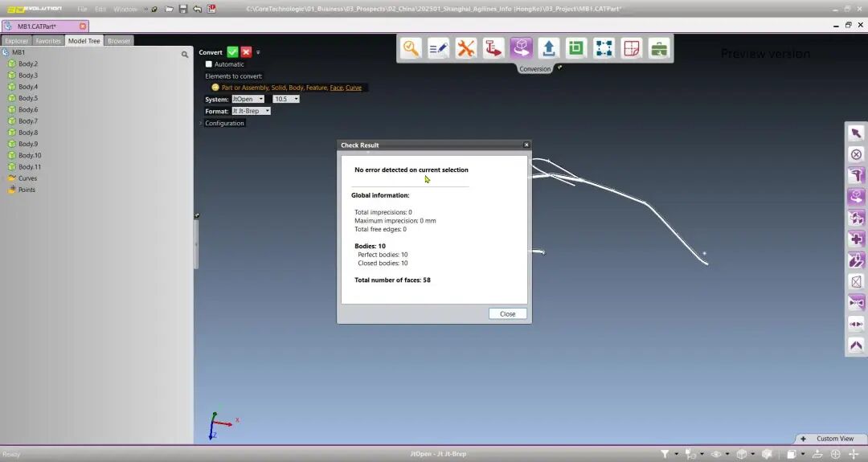868x462 pixels.
Task: Click the save floppy disk icon
Action: [x=183, y=9]
